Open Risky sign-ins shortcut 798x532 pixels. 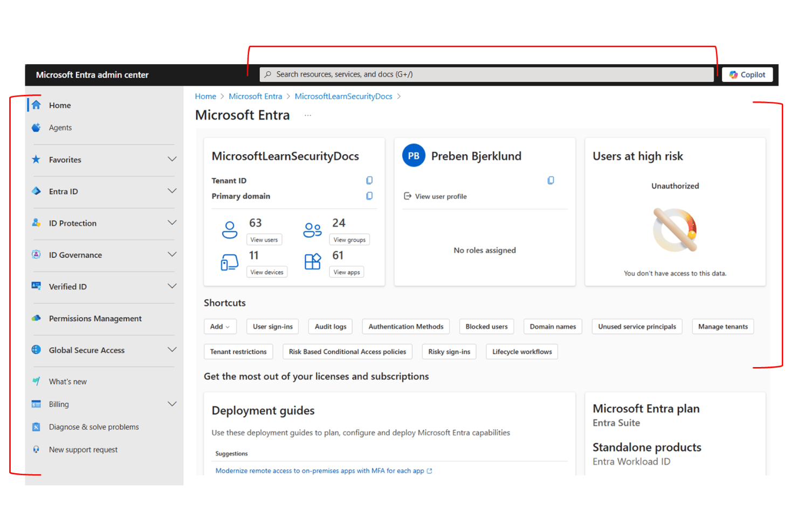(x=449, y=352)
